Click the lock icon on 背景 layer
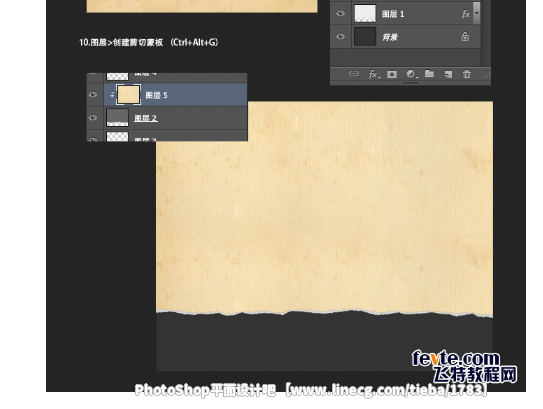The height and width of the screenshot is (409, 543). (x=465, y=36)
